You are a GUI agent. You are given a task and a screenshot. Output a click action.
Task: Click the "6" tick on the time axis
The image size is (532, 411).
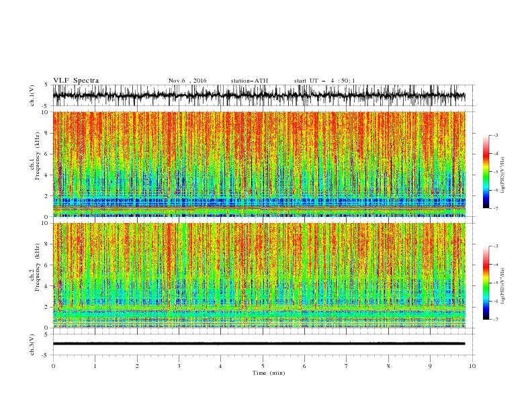pos(305,366)
